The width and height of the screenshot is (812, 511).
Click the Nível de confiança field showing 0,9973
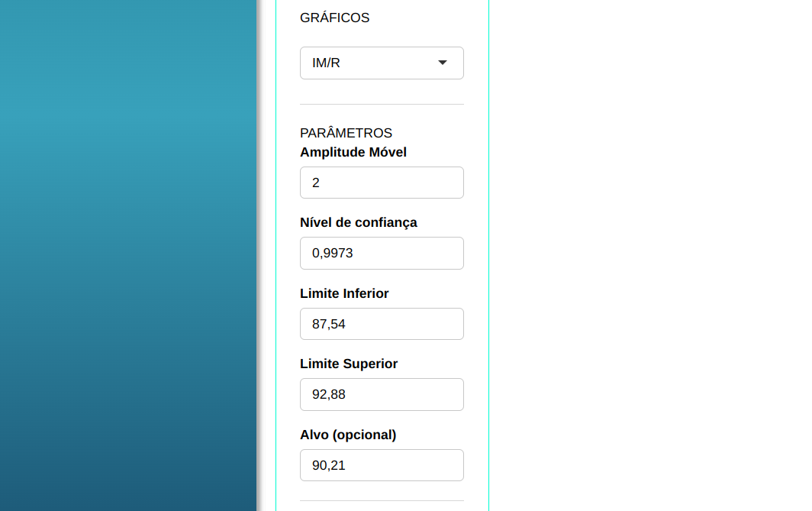(x=382, y=253)
